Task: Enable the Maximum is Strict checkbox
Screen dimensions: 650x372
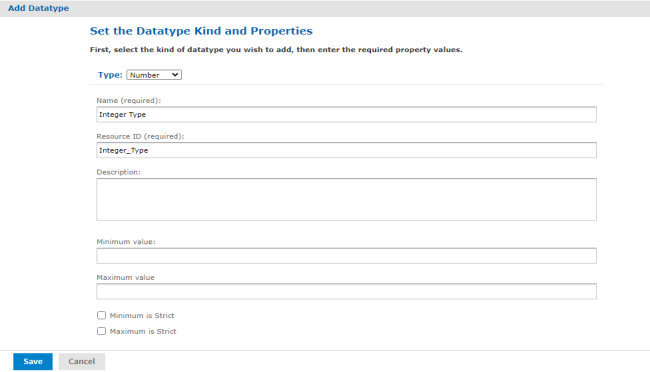Action: [101, 331]
